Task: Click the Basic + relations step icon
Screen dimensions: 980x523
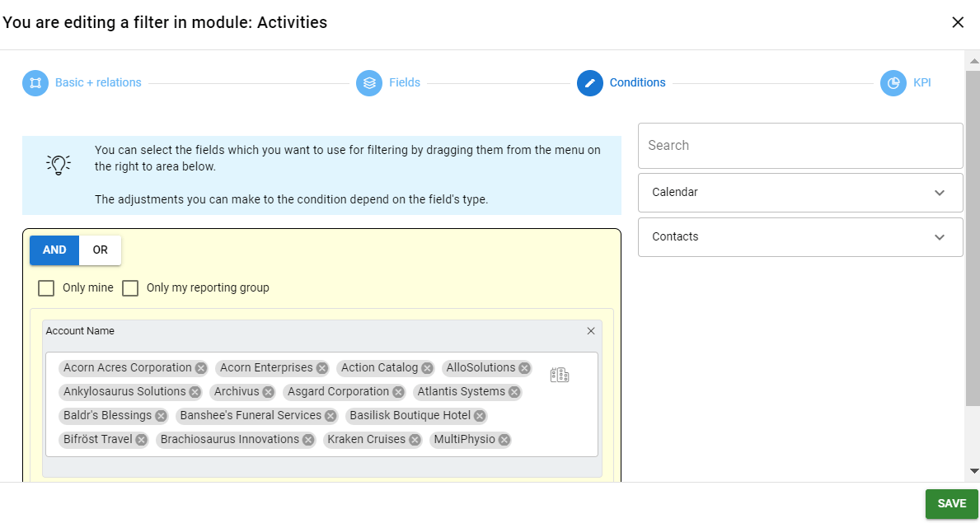Action: (35, 82)
